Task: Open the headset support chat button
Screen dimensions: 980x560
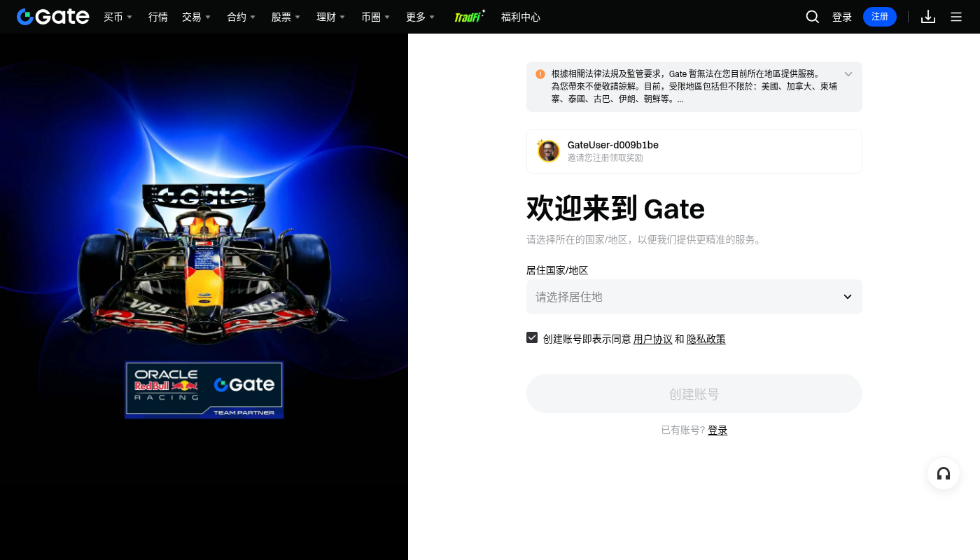Action: click(944, 474)
